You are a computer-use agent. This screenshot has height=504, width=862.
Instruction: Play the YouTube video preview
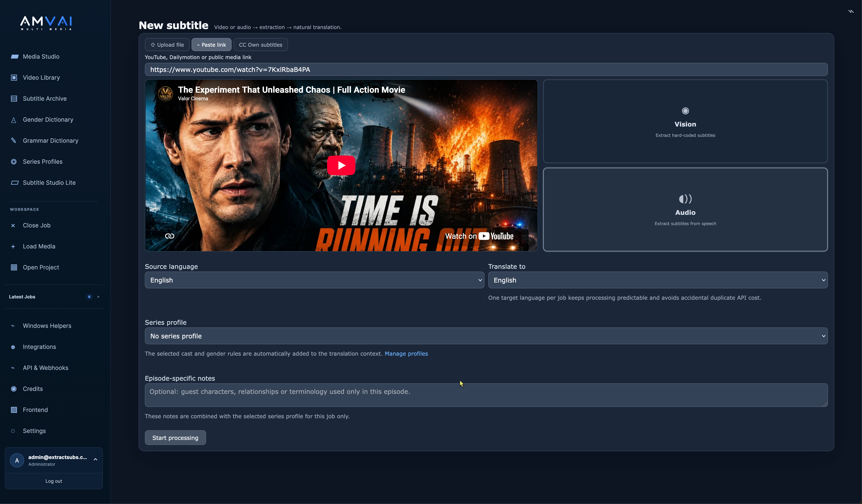(341, 165)
